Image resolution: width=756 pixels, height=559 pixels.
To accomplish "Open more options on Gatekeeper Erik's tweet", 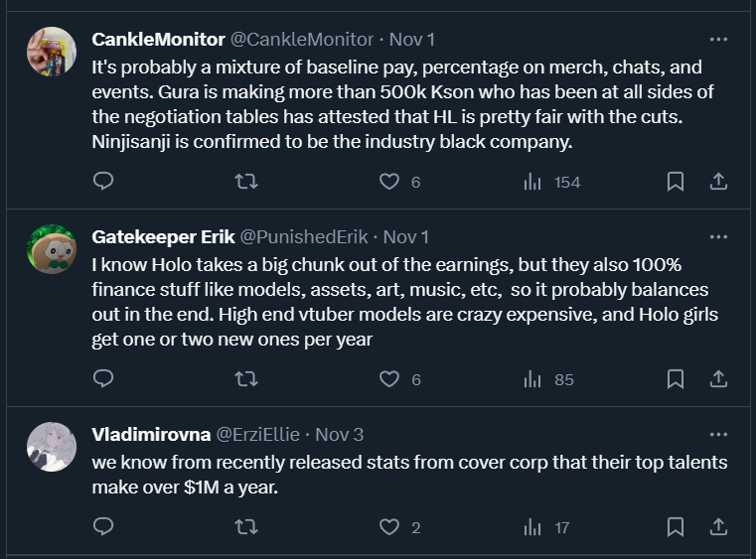I will tap(718, 237).
